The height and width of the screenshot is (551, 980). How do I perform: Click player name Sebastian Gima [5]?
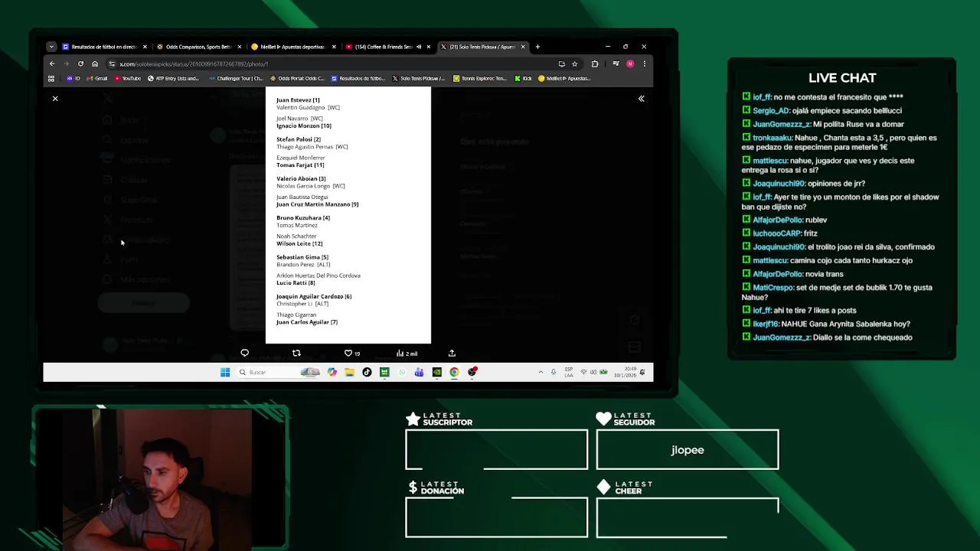click(x=302, y=257)
